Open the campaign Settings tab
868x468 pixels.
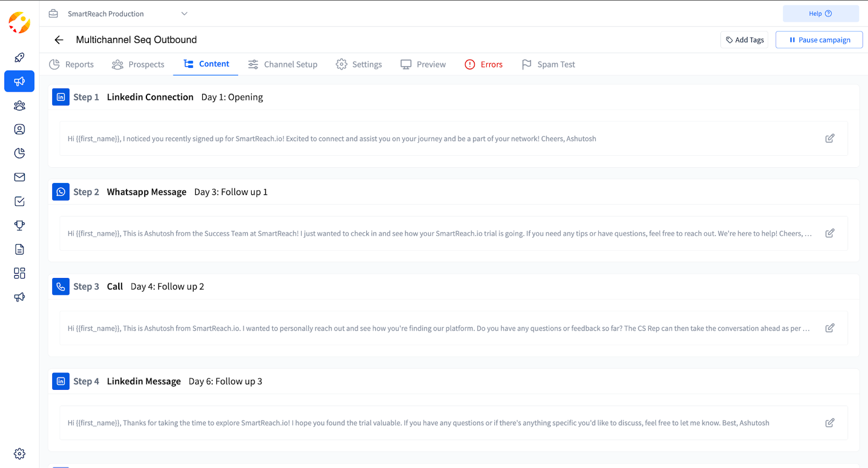(359, 64)
